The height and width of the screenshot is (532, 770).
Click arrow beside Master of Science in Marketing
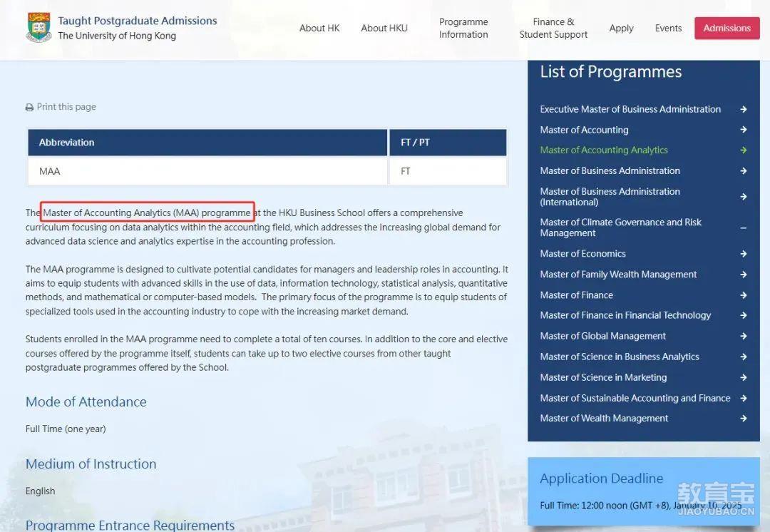[744, 377]
